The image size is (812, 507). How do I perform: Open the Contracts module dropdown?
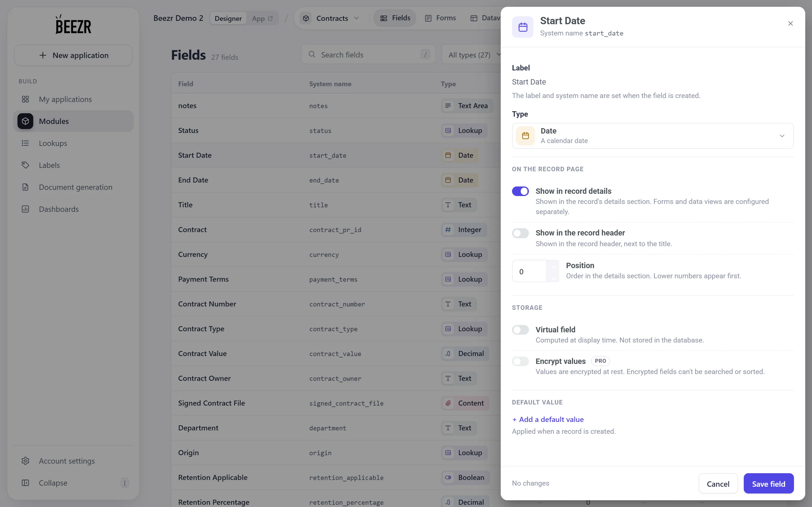(x=331, y=18)
